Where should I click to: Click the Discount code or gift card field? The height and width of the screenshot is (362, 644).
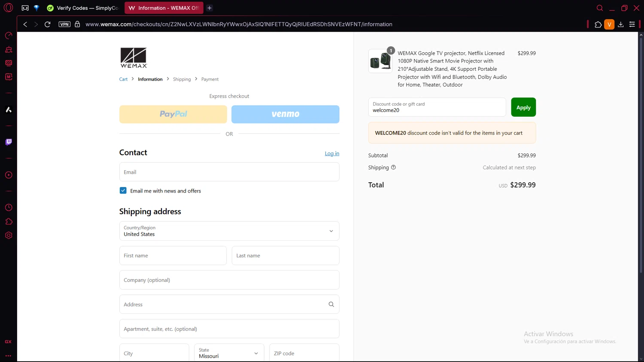(x=437, y=107)
